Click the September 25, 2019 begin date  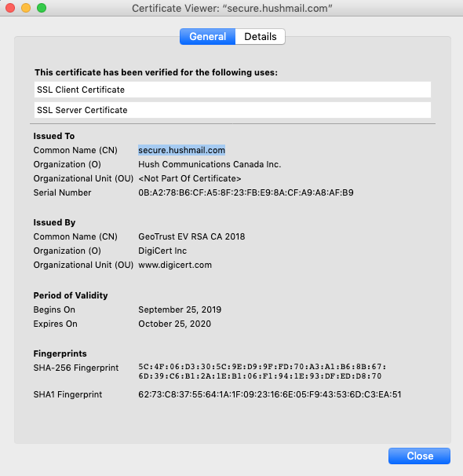coord(180,309)
